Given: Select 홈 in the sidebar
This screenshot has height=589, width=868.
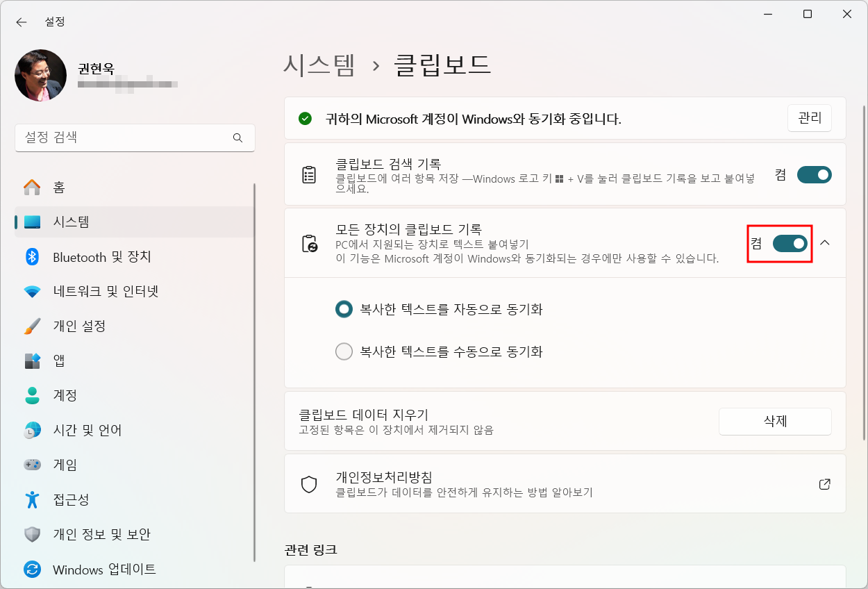Looking at the screenshot, I should click(64, 187).
